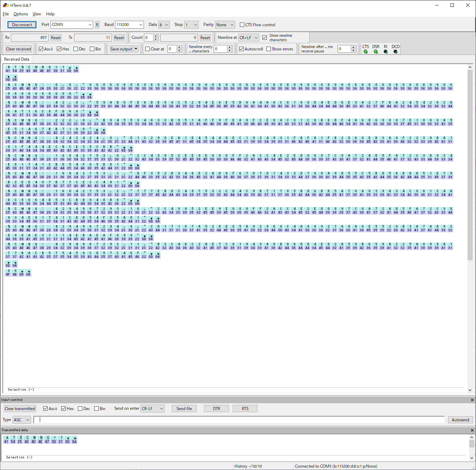
Task: Open the Options menu
Action: [x=21, y=14]
